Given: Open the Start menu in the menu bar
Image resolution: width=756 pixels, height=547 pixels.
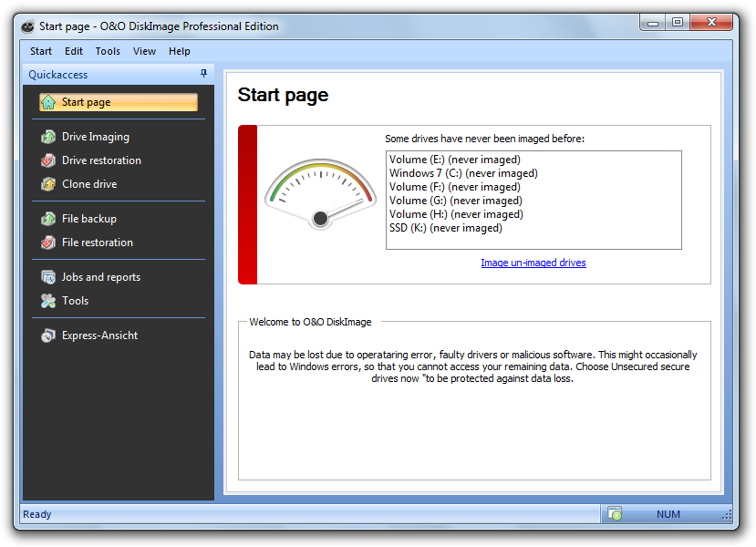Looking at the screenshot, I should click(x=41, y=51).
